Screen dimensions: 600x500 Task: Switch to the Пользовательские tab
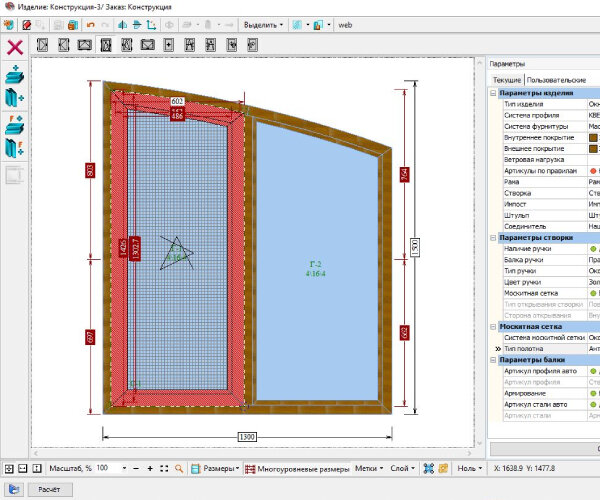pyautogui.click(x=556, y=80)
